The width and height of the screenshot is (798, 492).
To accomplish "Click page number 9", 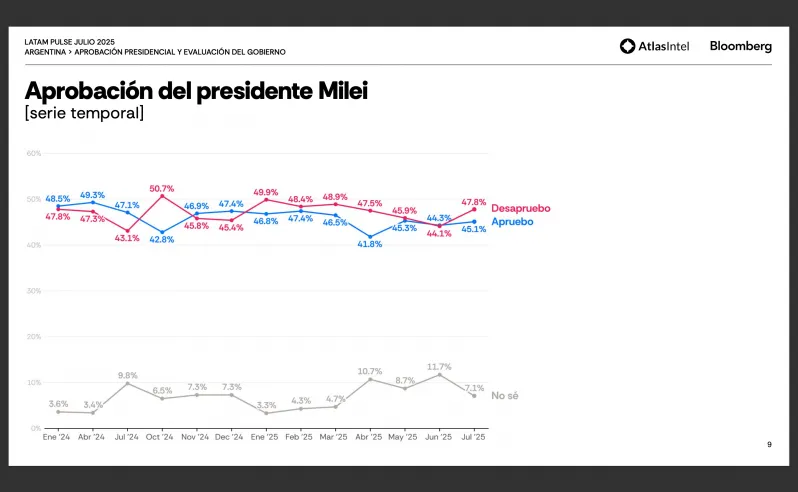I will (x=770, y=445).
